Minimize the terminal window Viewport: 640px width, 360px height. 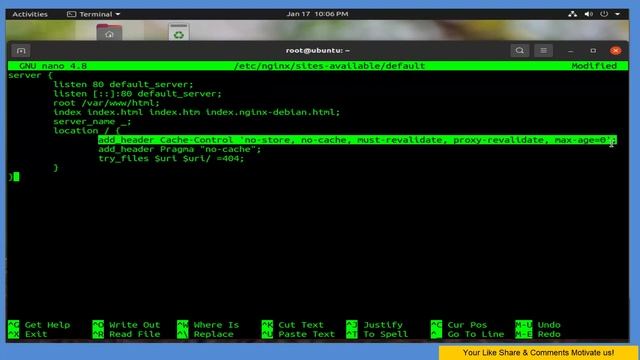pos(571,51)
